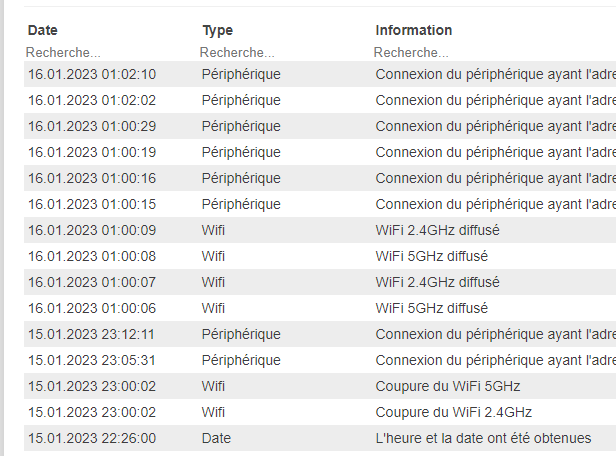The height and width of the screenshot is (456, 616).
Task: Click the Périphérique row at 15.01.2023 23:12:11
Action: [320, 334]
